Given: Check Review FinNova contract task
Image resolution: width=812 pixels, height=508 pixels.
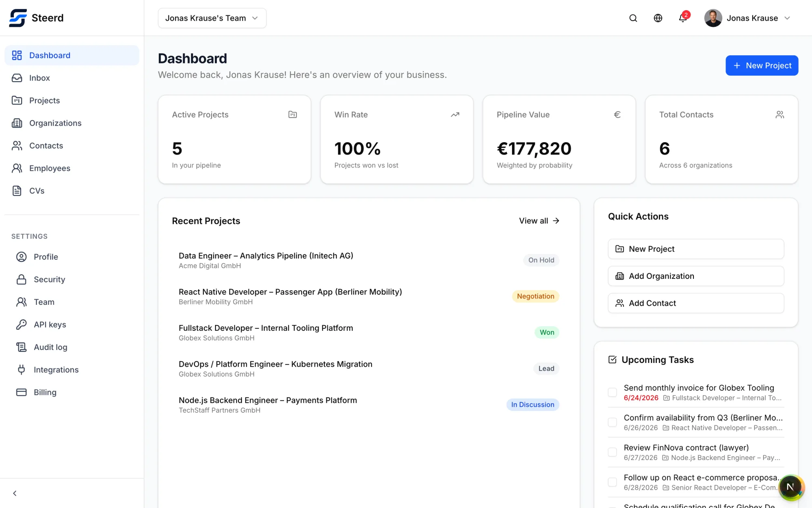Looking at the screenshot, I should coord(612,452).
